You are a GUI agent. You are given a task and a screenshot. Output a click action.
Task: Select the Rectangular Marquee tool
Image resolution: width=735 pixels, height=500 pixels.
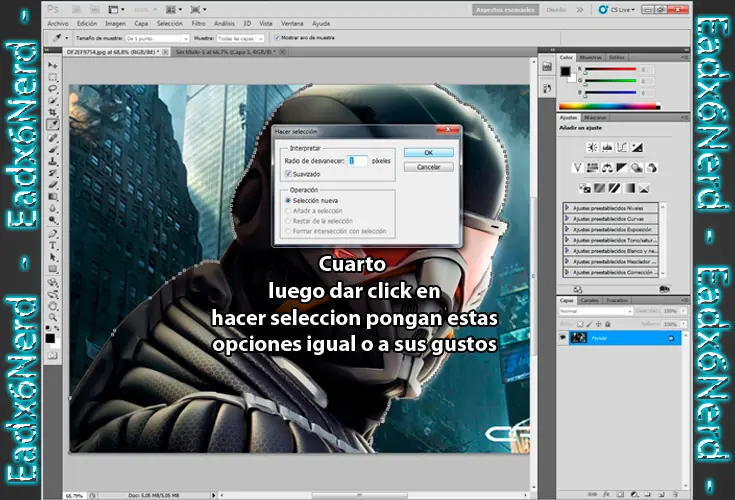52,77
